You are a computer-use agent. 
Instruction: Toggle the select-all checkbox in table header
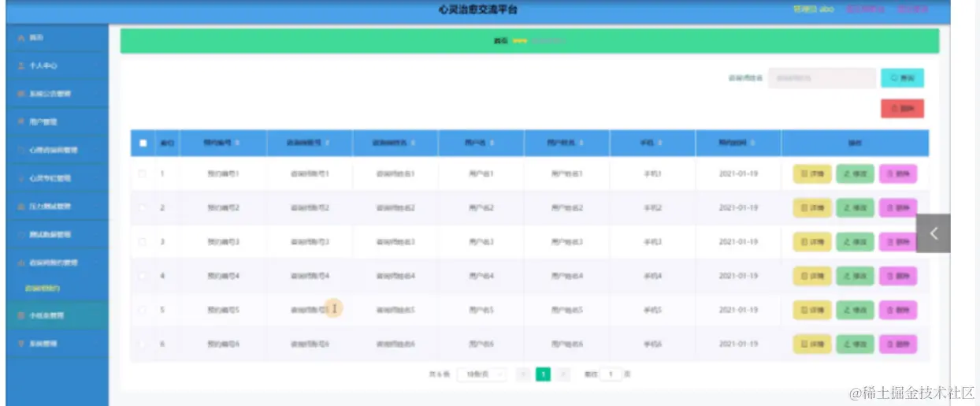pyautogui.click(x=143, y=143)
